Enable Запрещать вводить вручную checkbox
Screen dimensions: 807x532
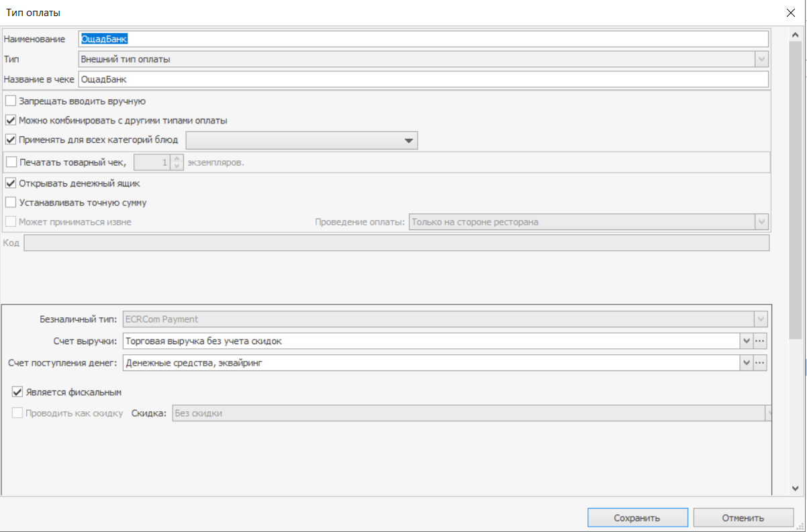click(11, 101)
